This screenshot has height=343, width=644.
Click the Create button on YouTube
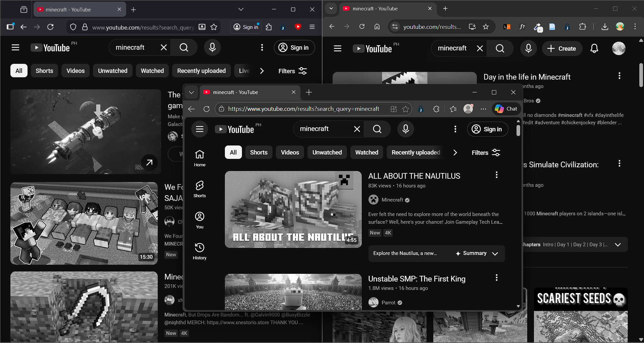(x=561, y=49)
